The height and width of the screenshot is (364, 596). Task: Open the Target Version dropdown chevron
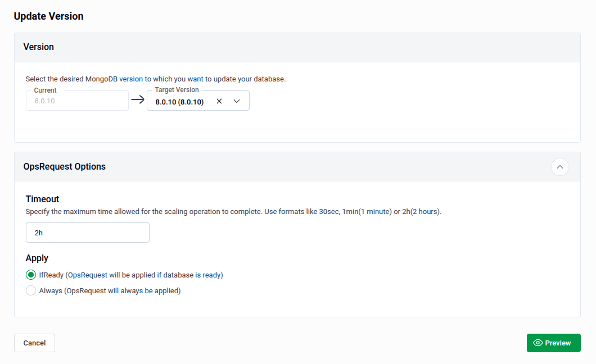[x=237, y=101]
